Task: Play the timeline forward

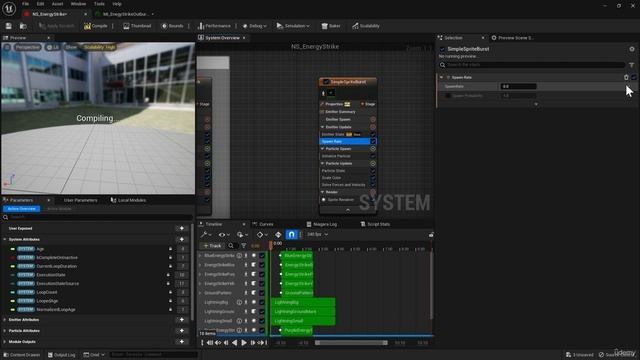Action: pos(244,343)
